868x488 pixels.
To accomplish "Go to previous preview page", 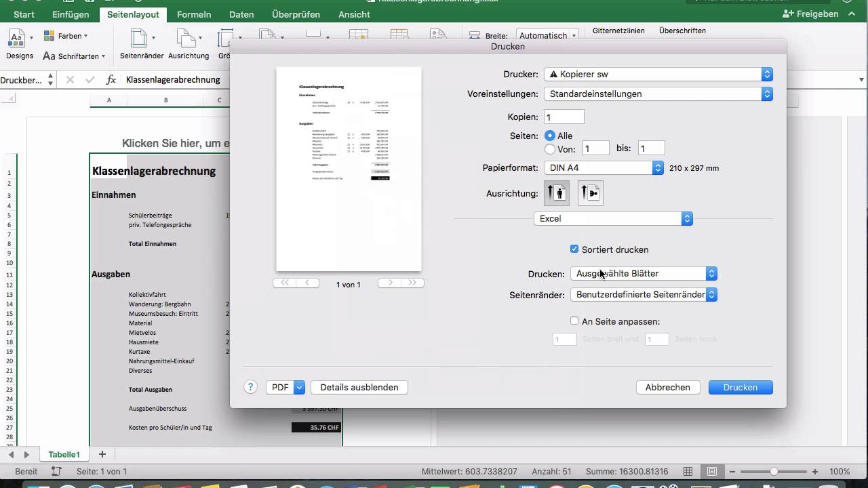I will pyautogui.click(x=307, y=283).
